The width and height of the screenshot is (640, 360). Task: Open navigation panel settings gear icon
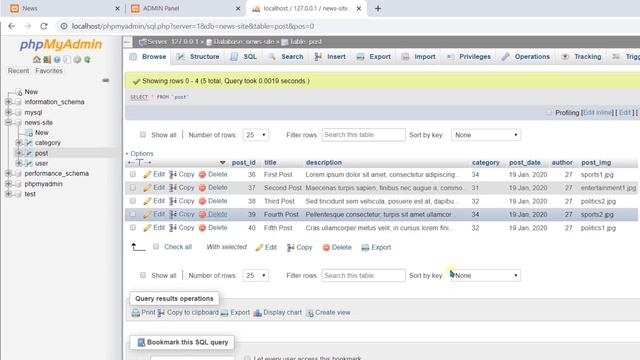click(x=77, y=60)
